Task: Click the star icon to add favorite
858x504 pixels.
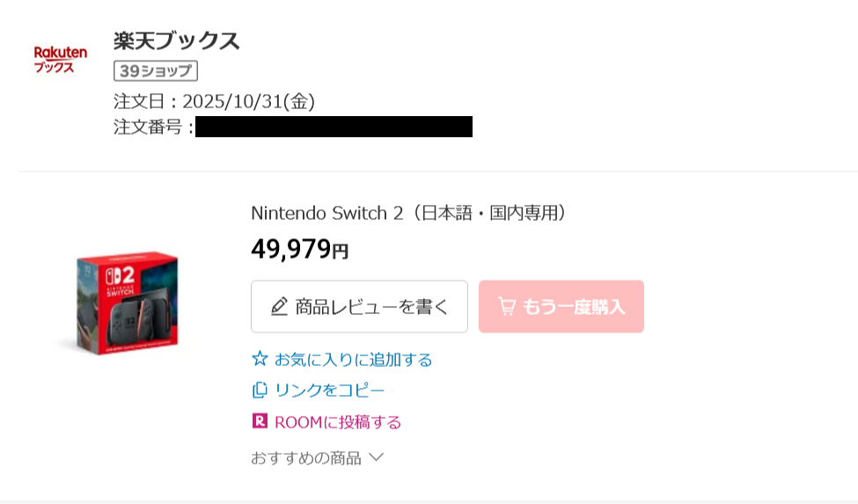Action: (x=260, y=359)
